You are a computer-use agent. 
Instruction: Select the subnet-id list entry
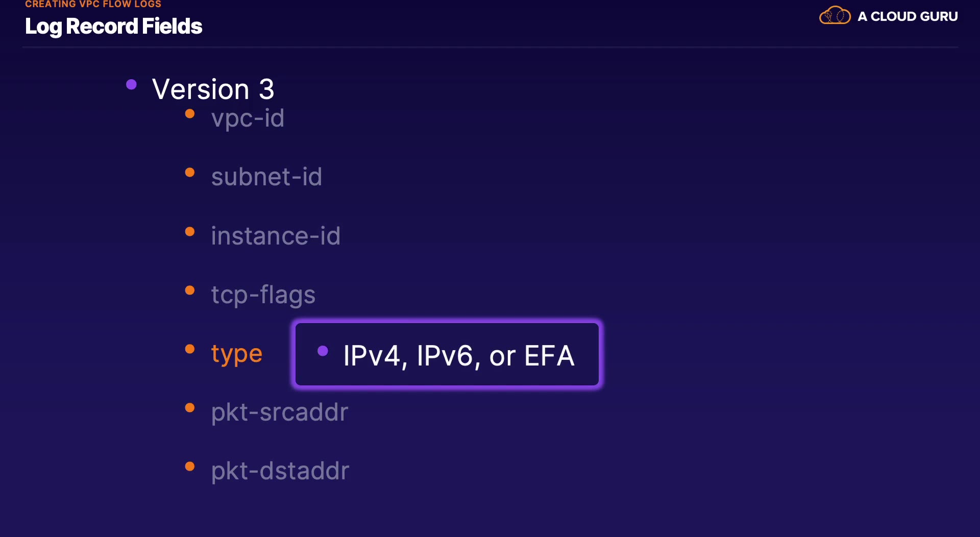[x=266, y=177]
